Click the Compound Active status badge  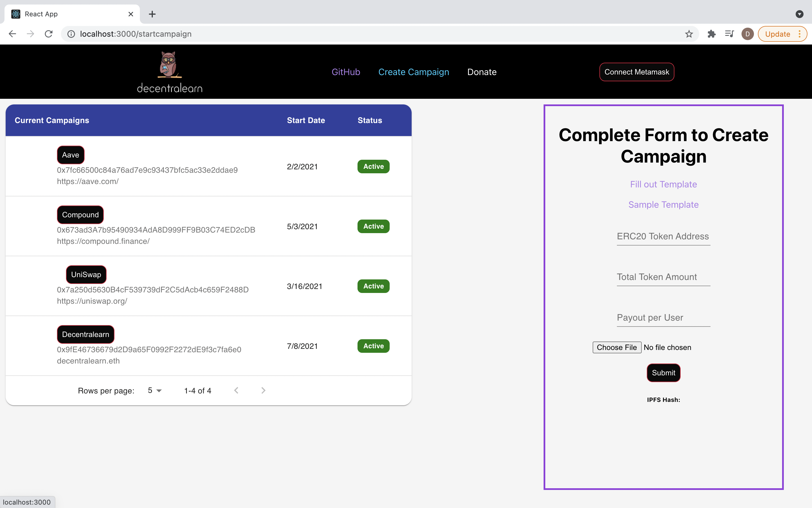(x=374, y=226)
